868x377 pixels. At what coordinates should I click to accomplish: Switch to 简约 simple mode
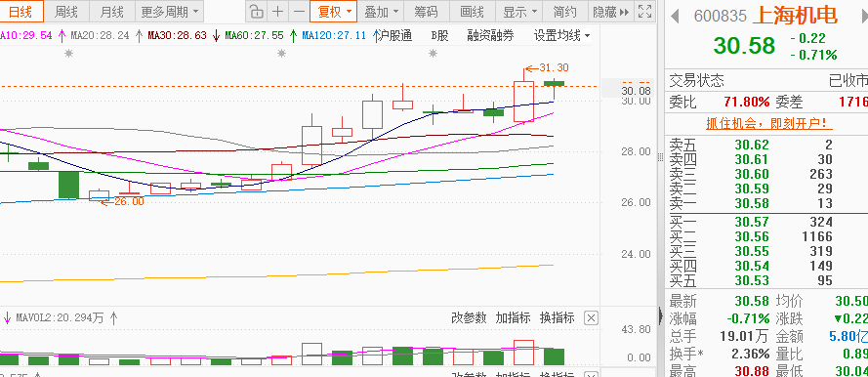[x=564, y=12]
